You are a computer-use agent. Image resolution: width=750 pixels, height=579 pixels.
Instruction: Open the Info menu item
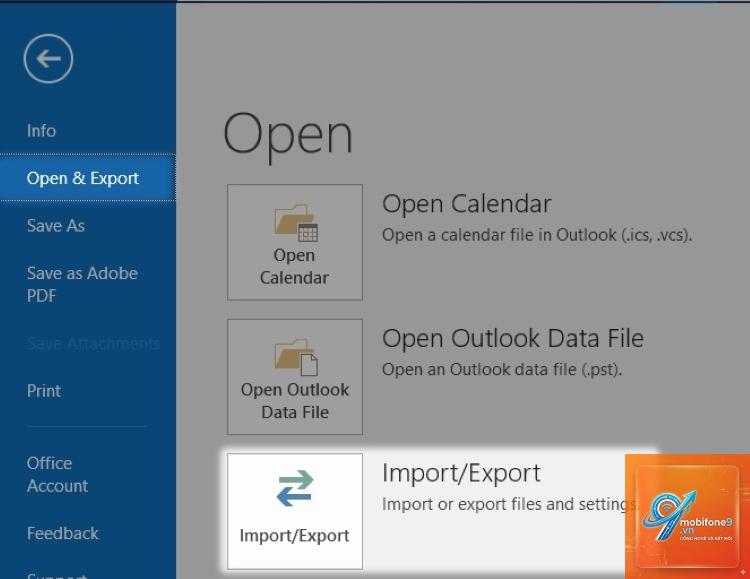(x=41, y=131)
